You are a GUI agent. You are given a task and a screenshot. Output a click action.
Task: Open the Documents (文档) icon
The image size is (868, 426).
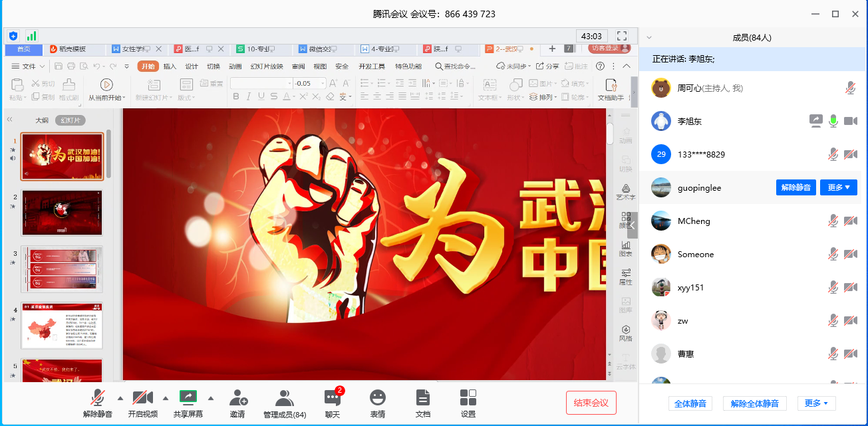(x=422, y=403)
